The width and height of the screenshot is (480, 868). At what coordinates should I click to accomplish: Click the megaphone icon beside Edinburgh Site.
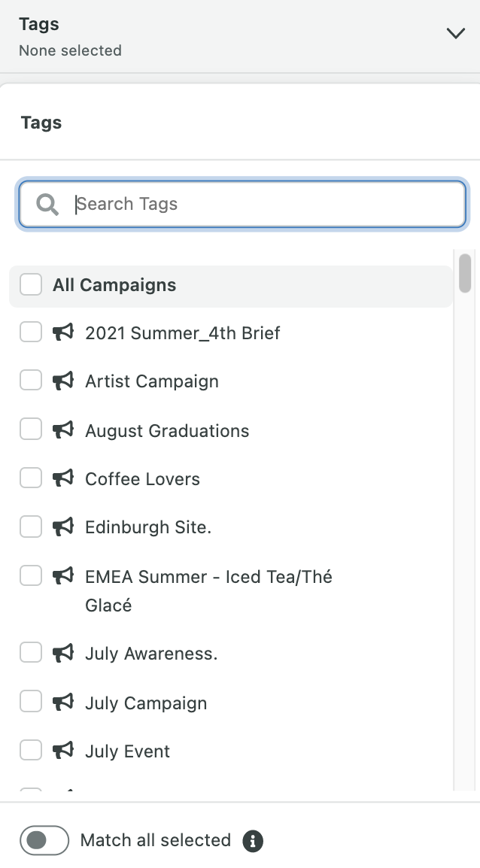pyautogui.click(x=63, y=527)
